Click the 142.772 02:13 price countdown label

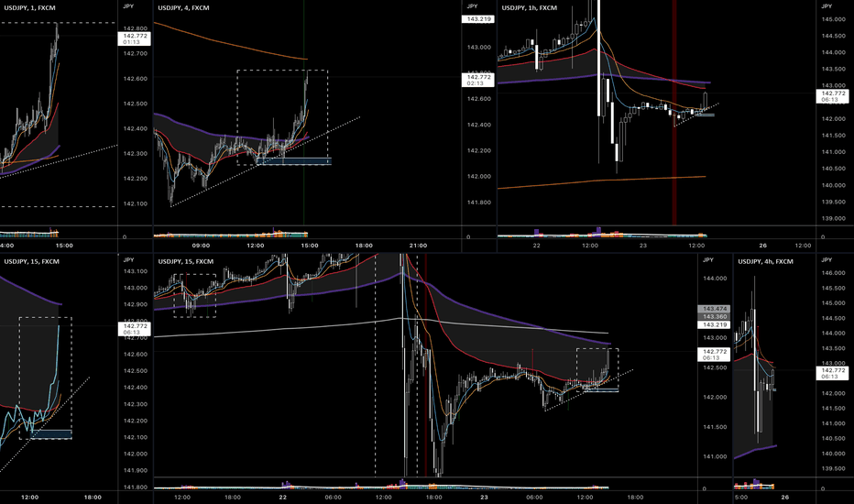(478, 80)
